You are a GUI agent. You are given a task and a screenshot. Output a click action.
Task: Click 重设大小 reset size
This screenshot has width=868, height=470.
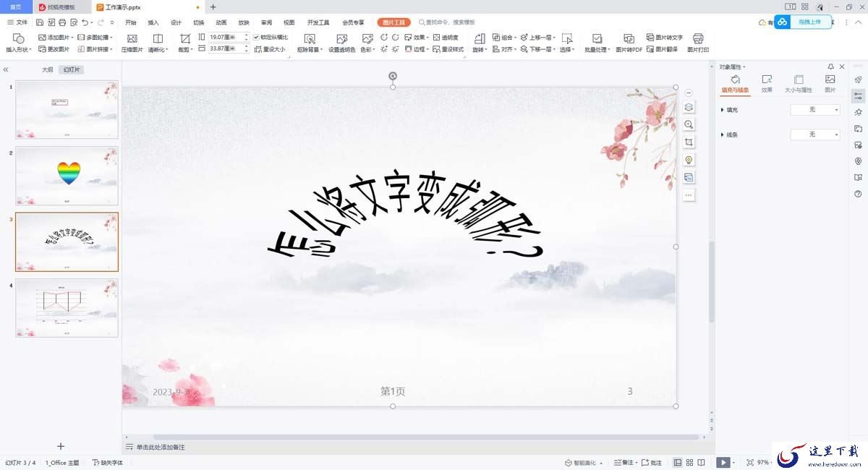coord(270,49)
